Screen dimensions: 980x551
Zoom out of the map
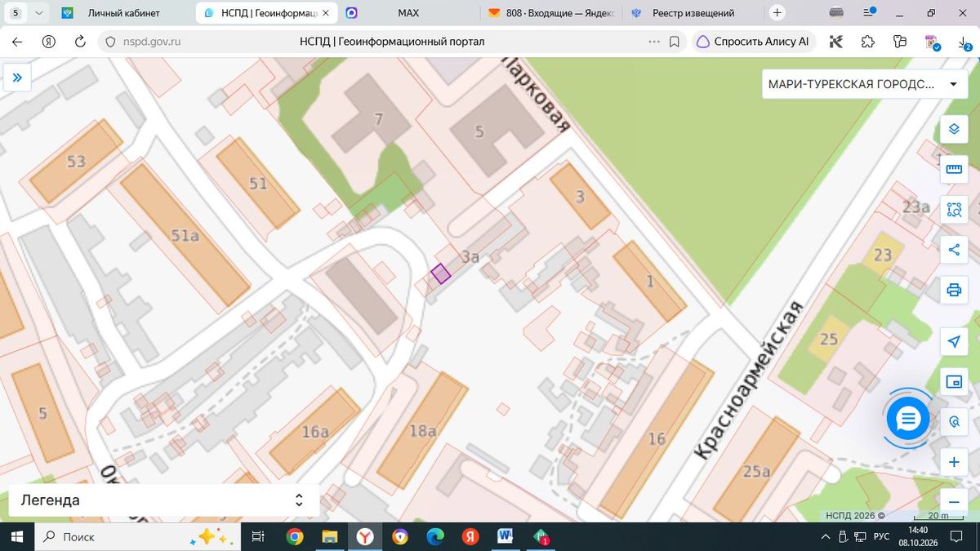953,500
